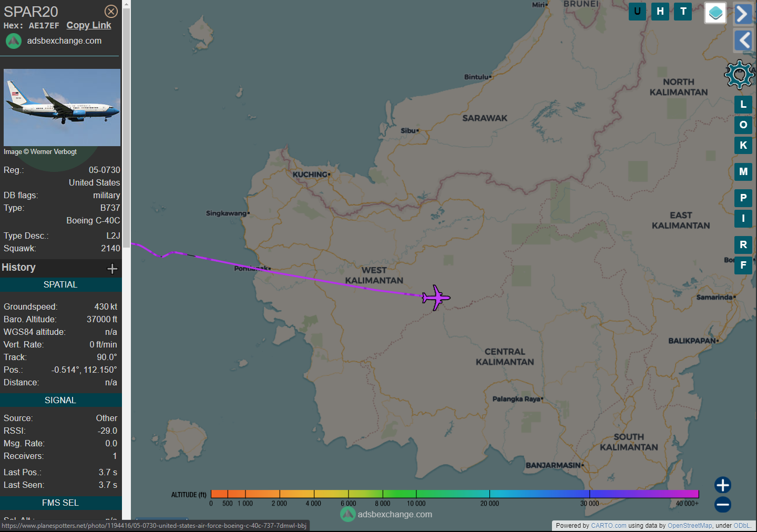The height and width of the screenshot is (532, 757).
Task: Click the Pontianak city label on map
Action: tap(252, 269)
